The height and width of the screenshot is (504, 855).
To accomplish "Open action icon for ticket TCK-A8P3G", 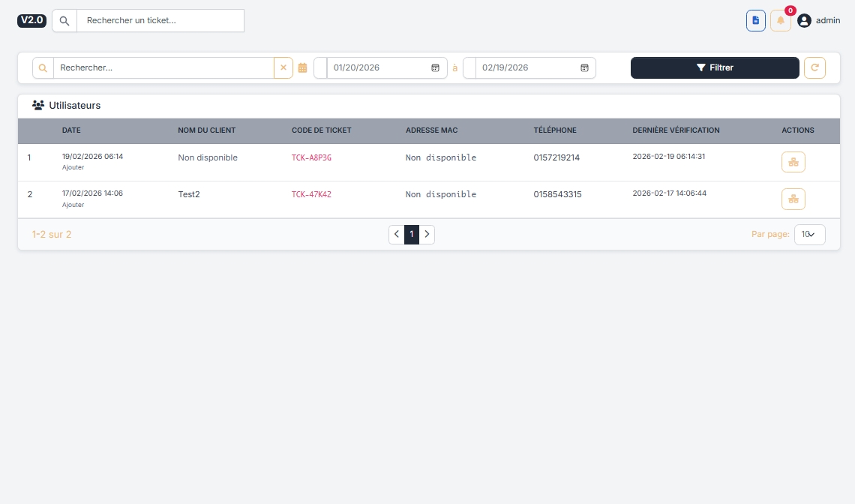I will coord(793,162).
